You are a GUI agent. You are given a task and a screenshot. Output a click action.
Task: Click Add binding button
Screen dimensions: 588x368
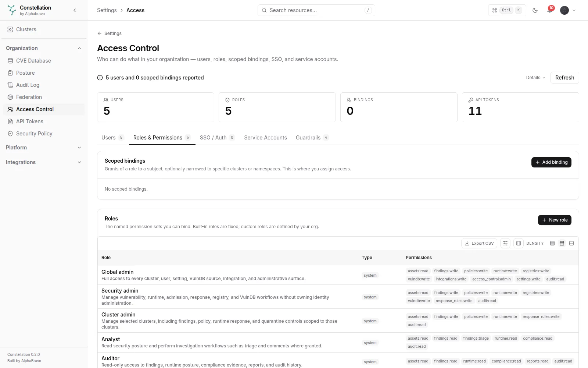(551, 162)
